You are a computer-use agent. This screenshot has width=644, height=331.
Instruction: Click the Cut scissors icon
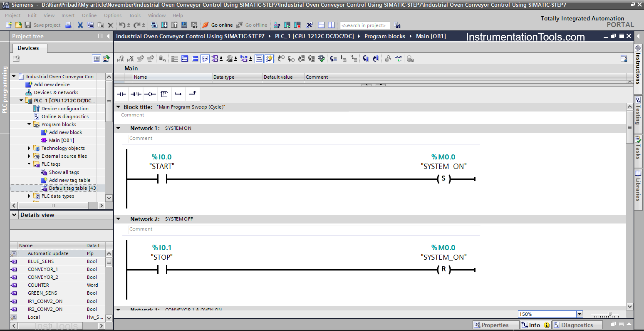[x=80, y=25]
